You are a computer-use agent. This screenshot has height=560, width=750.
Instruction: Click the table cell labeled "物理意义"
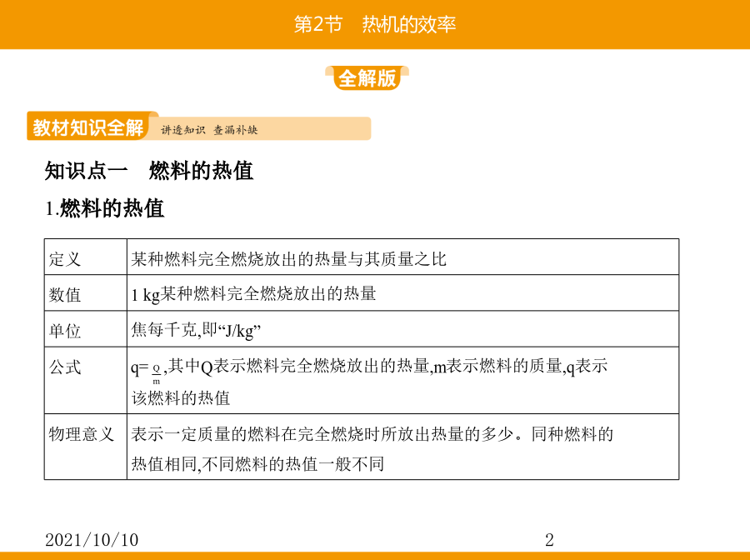(x=86, y=447)
